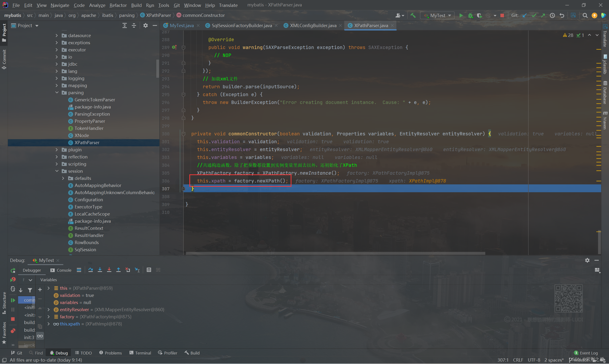Toggle the watches glasses icon in Variables panel
The height and width of the screenshot is (364, 609).
(x=40, y=336)
